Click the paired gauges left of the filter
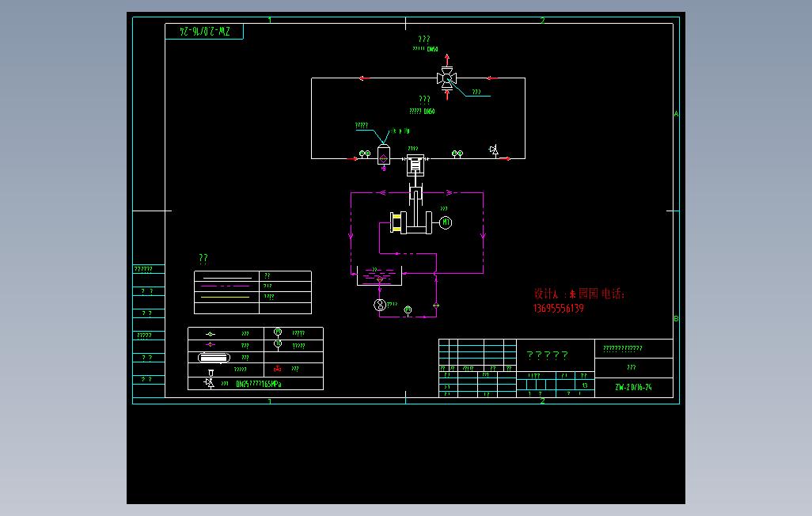This screenshot has width=812, height=516. pos(365,154)
